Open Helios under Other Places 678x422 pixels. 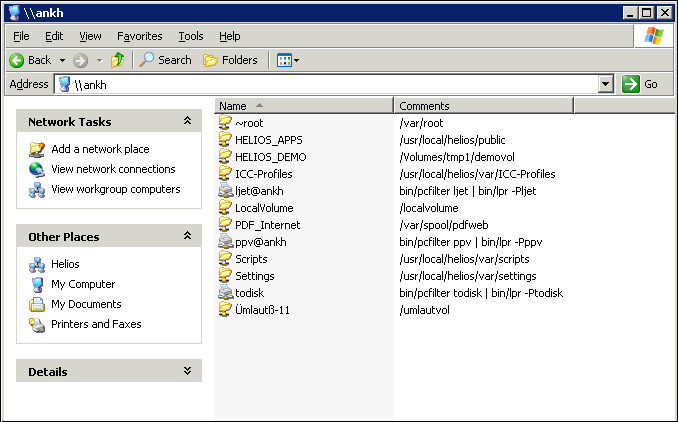point(65,264)
